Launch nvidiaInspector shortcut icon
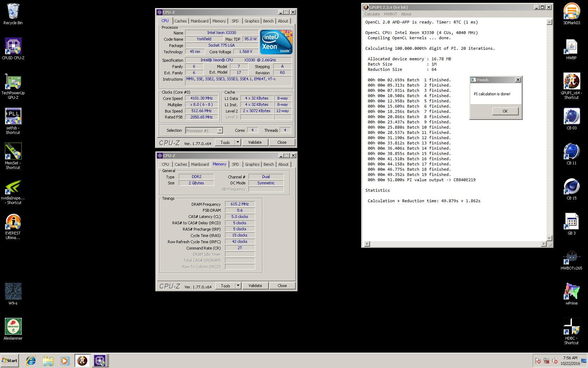Image resolution: width=588 pixels, height=368 pixels. (13, 191)
